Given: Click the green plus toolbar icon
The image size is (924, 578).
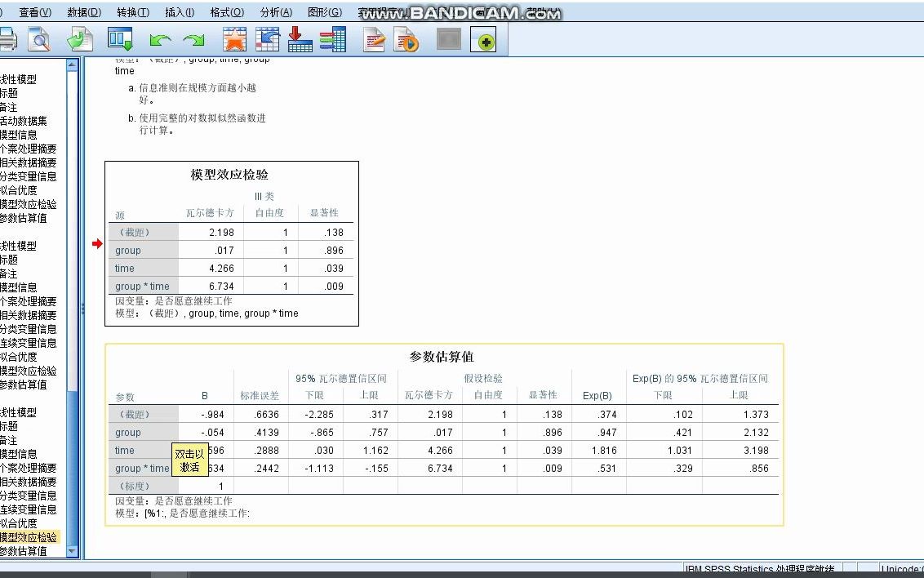Looking at the screenshot, I should coord(485,39).
